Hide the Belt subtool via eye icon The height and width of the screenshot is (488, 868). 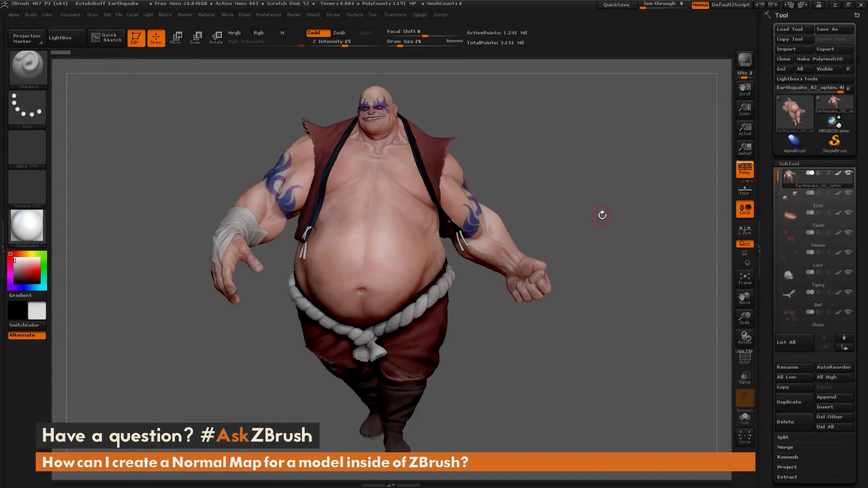tap(848, 292)
